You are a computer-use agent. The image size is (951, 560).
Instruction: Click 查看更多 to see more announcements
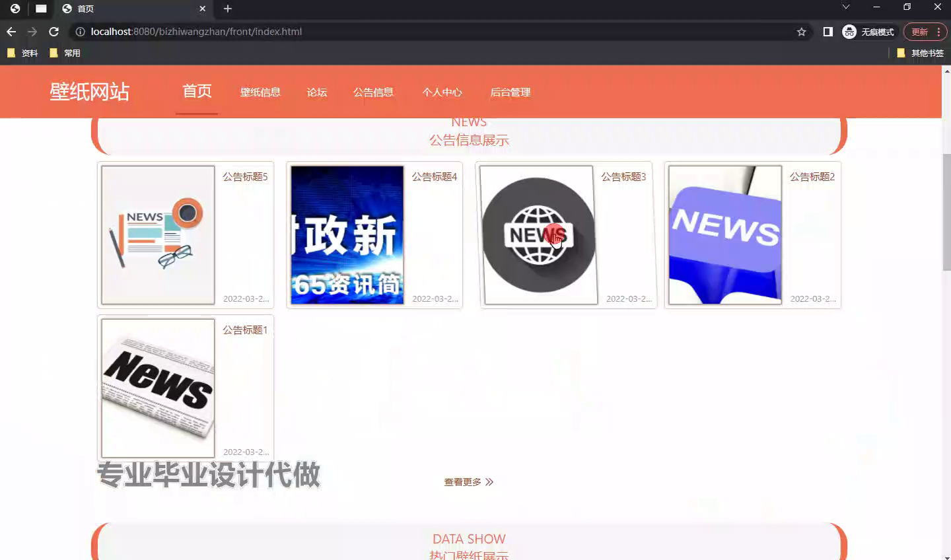[469, 482]
